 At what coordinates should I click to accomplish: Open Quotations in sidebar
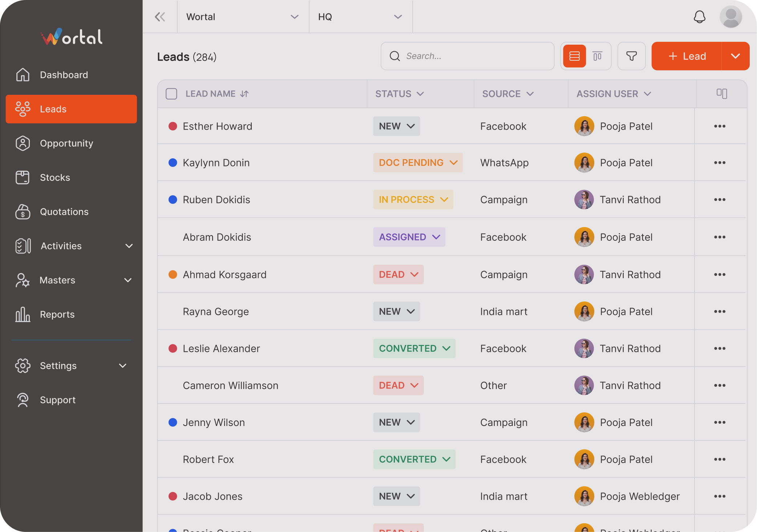[x=72, y=211]
